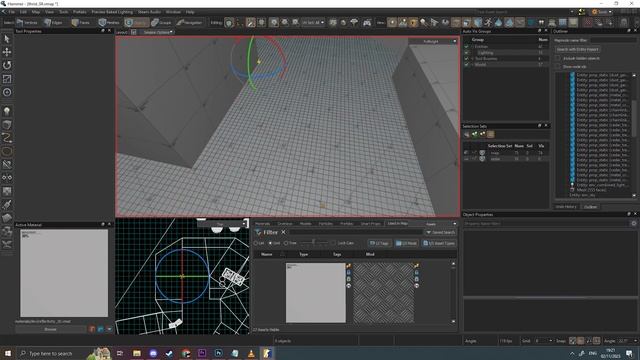Open the viewport sidebar options dropdown
This screenshot has width=640, height=360.
(158, 32)
